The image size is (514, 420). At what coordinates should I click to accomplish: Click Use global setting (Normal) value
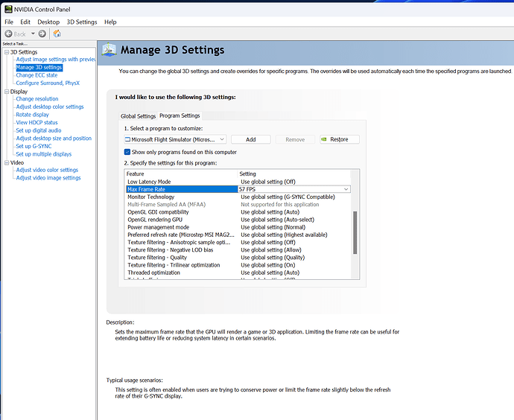click(273, 227)
